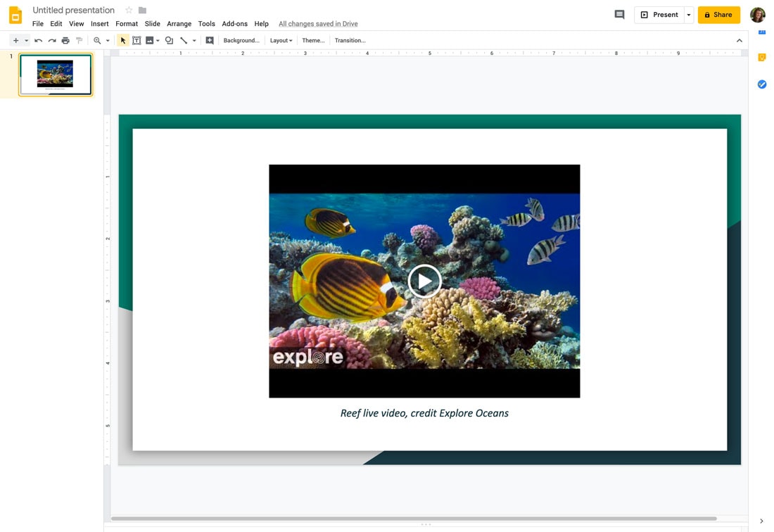Add a comment with toolbar icon
Viewport: 774px width, 532px height.
210,41
